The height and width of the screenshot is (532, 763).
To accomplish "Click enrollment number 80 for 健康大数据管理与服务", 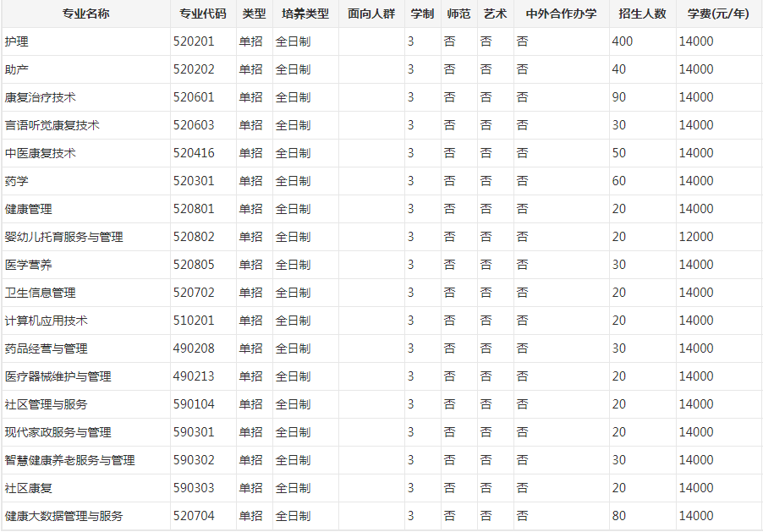I will click(619, 516).
